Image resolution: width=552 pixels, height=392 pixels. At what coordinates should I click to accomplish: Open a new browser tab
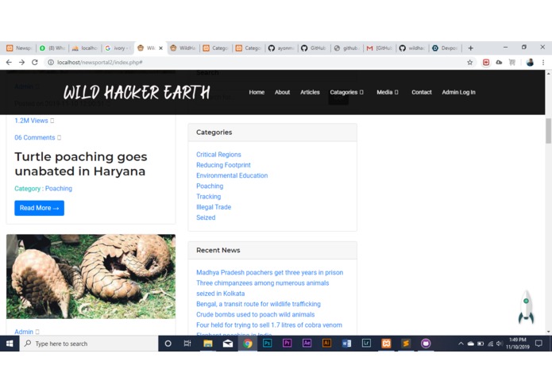coord(471,48)
